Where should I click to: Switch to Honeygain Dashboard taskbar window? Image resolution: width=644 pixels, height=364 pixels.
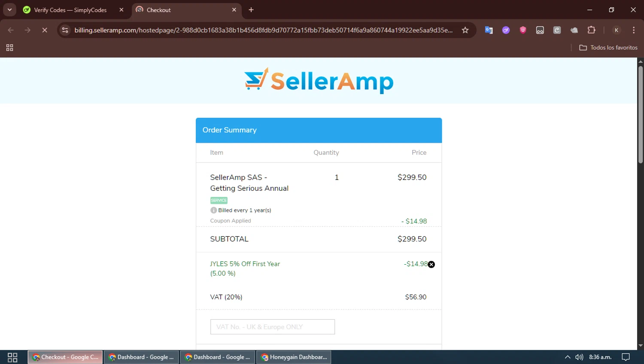pyautogui.click(x=294, y=357)
